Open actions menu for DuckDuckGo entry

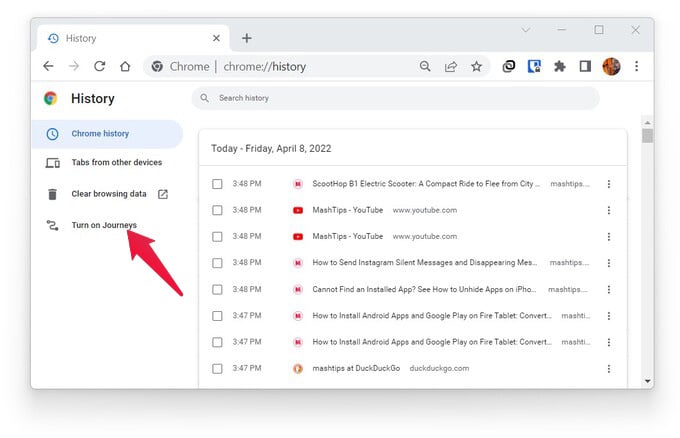pyautogui.click(x=609, y=369)
